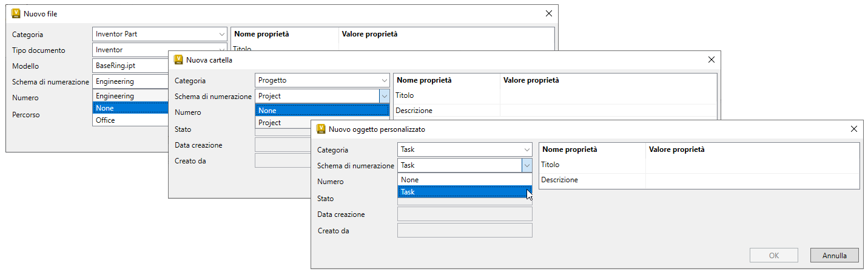Click the Annulla button

834,256
